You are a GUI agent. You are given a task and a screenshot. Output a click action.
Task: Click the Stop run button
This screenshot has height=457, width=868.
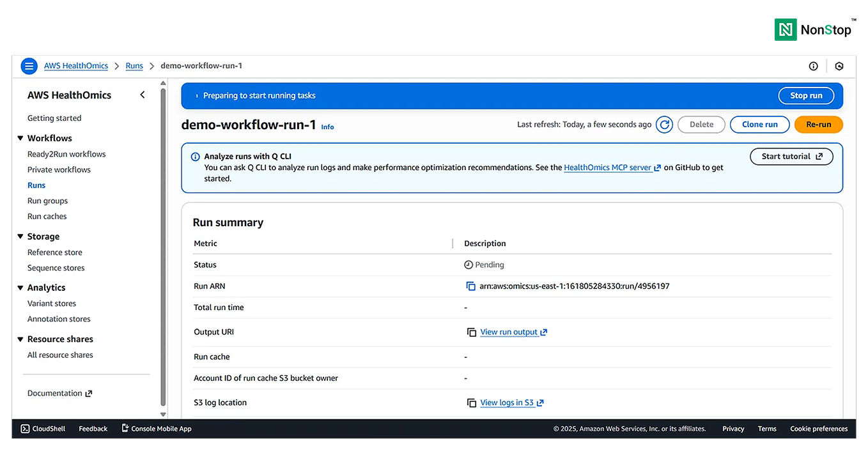(x=806, y=96)
